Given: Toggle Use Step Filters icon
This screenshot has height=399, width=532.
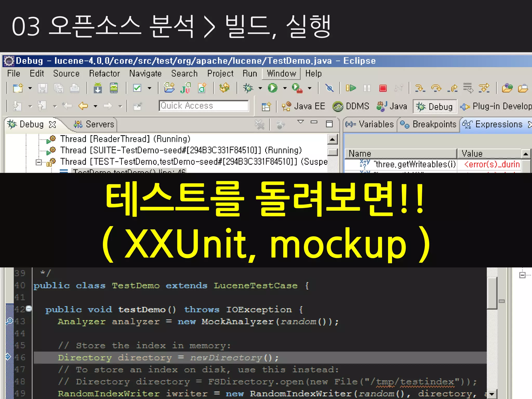Looking at the screenshot, I should [x=484, y=88].
